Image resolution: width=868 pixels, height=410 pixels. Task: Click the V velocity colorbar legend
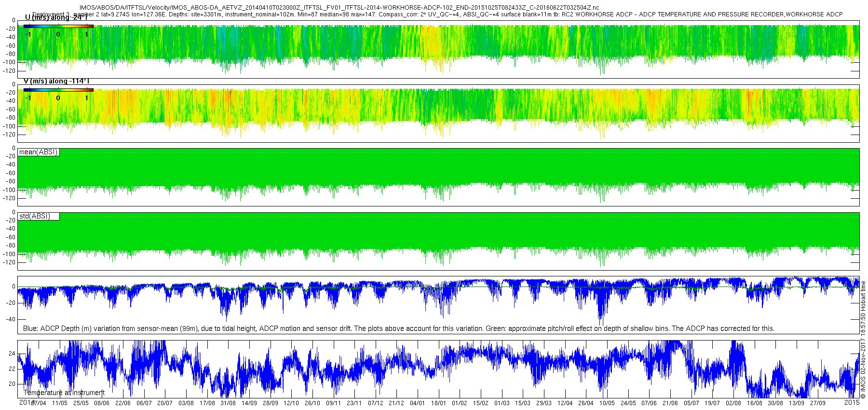[58, 90]
